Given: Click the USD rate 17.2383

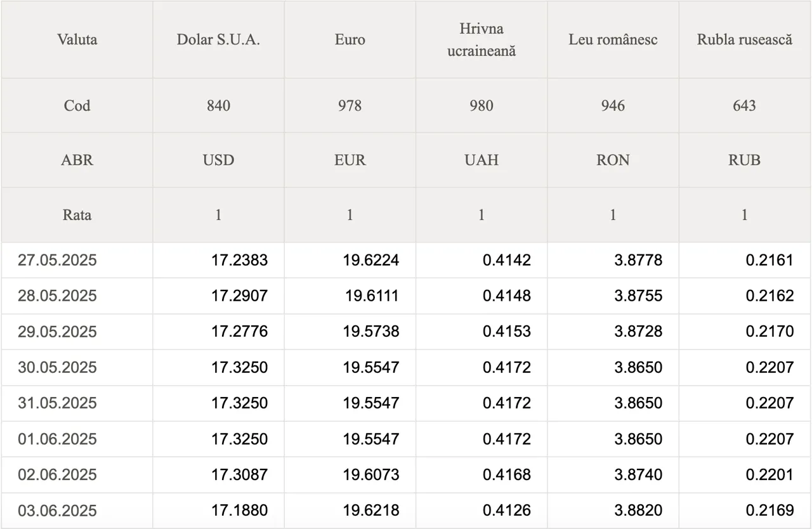Looking at the screenshot, I should point(239,260).
